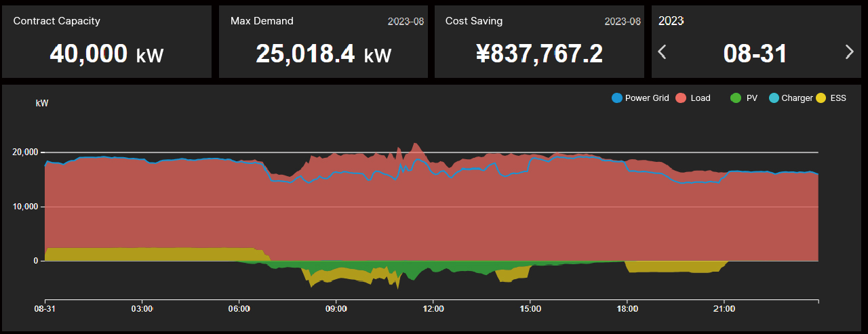868x334 pixels.
Task: Click the red Load legend dot
Action: click(682, 98)
